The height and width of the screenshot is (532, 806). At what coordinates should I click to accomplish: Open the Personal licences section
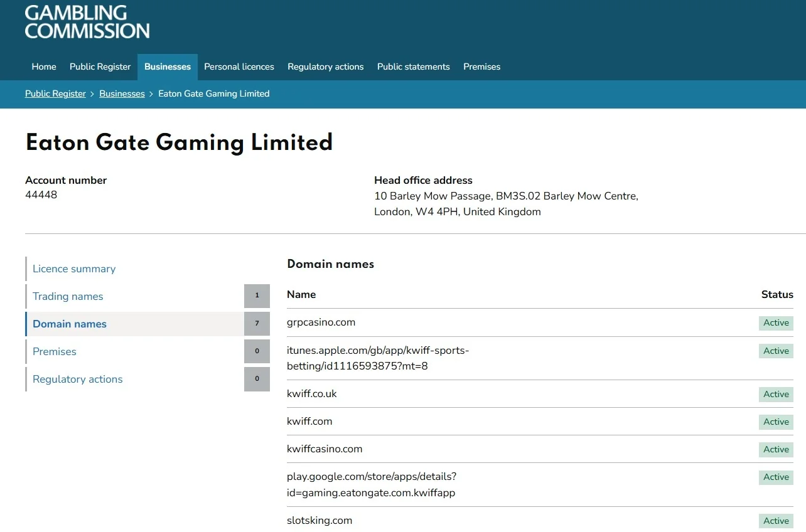pyautogui.click(x=239, y=66)
